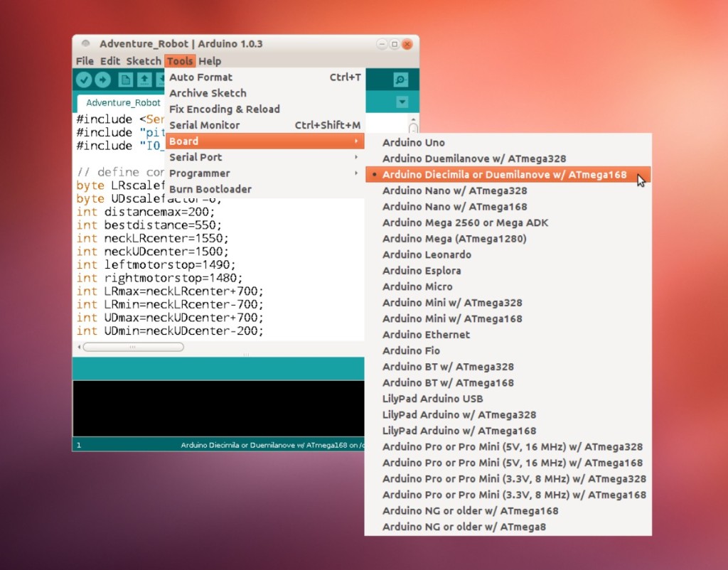The width and height of the screenshot is (728, 570).
Task: Click code line 'int rightmotorstop=1480;'
Action: tap(160, 278)
